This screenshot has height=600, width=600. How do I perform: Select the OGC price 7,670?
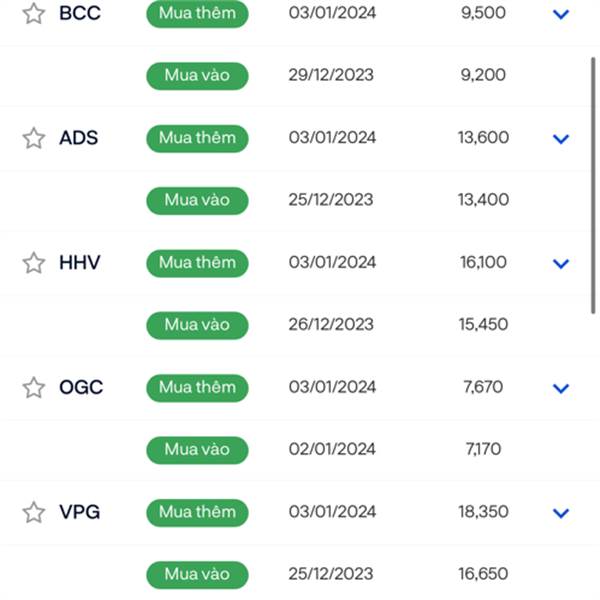(483, 387)
